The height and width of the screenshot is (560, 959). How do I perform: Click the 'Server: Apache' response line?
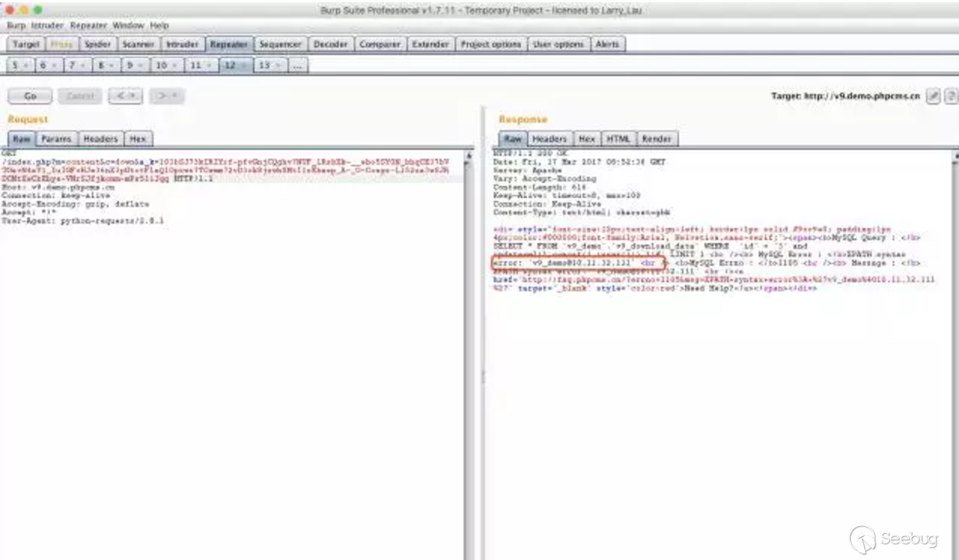click(528, 171)
